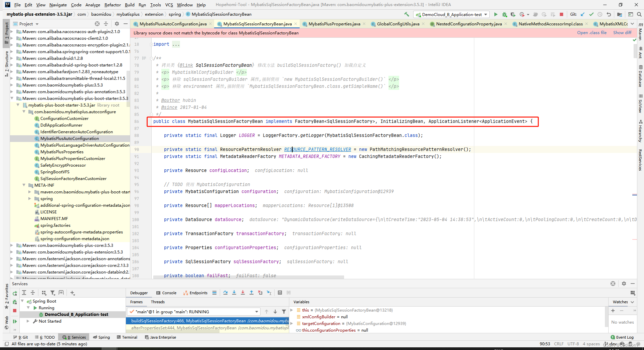This screenshot has height=350, width=644.
Task: Expand all services icon
Action: click(24, 293)
